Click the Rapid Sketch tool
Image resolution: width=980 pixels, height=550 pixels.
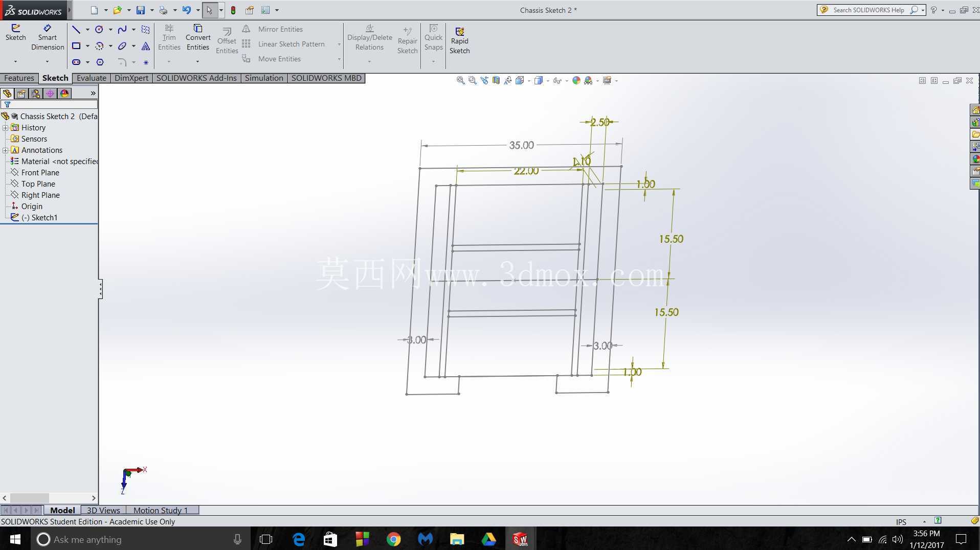(459, 40)
